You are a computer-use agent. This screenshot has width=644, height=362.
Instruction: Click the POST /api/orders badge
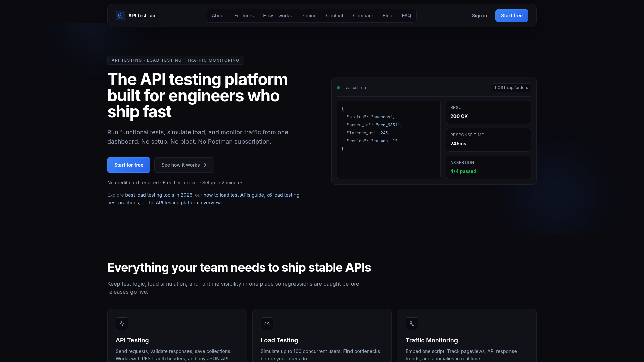pyautogui.click(x=512, y=88)
